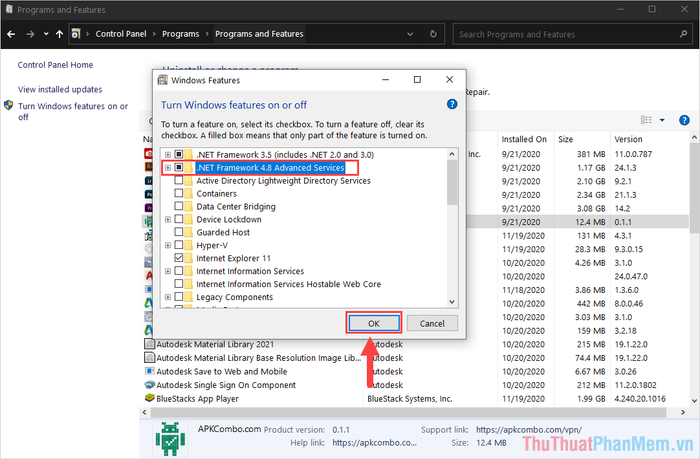Enable Device Lockdown checkbox
This screenshot has width=700, height=459.
click(x=179, y=219)
